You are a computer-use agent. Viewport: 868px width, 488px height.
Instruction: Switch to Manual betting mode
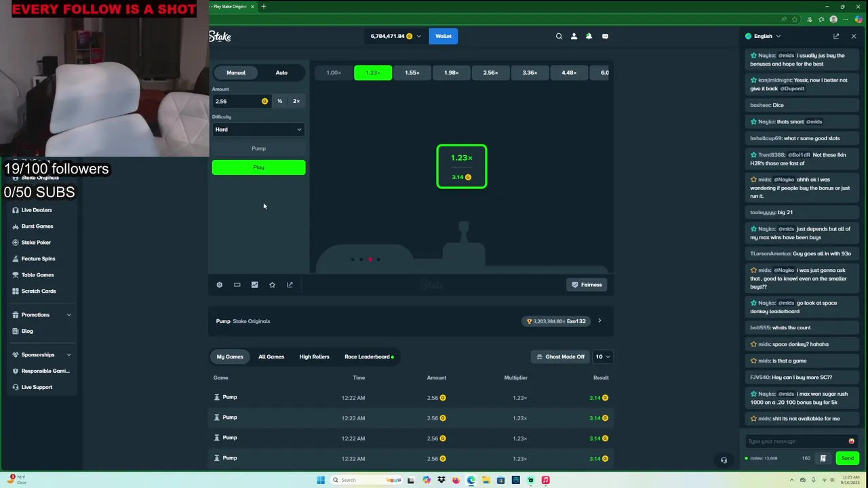point(236,73)
